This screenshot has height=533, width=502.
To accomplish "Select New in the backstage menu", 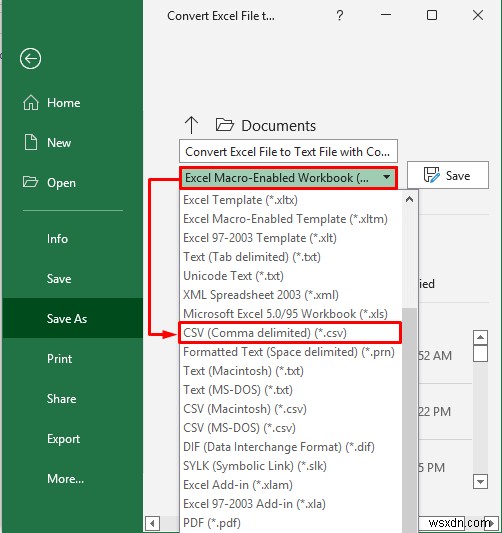I will 59,143.
